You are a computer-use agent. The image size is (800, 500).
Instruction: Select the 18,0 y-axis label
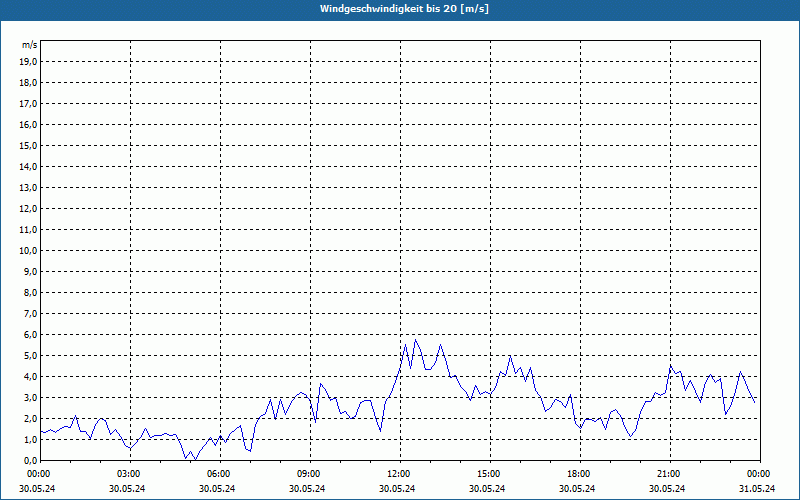(28, 83)
